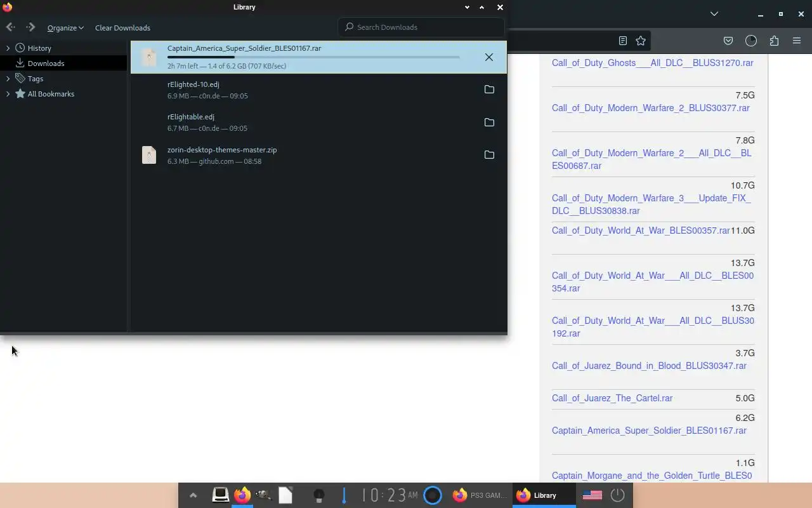The width and height of the screenshot is (812, 508).
Task: Open Firefox downloads progress indicator
Action: (x=751, y=41)
